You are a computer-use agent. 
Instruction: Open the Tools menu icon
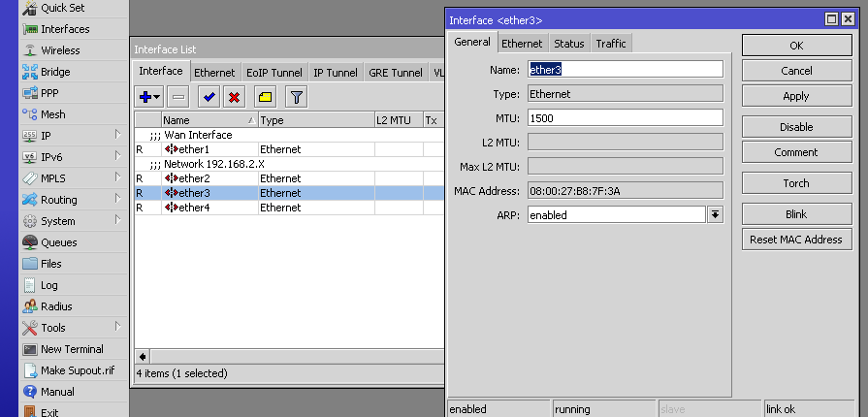[x=30, y=327]
